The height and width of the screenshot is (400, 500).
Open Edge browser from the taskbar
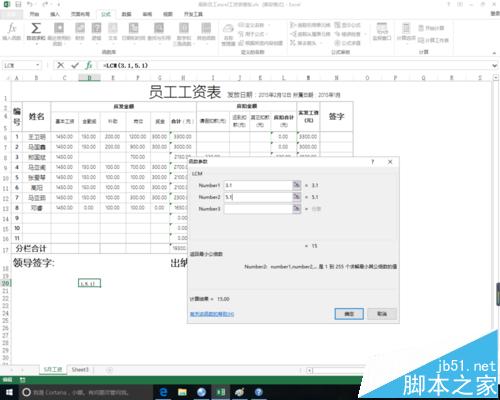[163, 392]
